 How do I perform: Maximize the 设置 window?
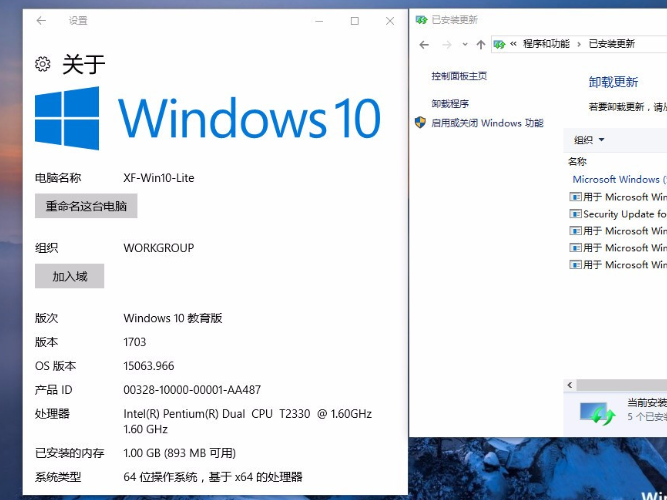click(x=354, y=21)
